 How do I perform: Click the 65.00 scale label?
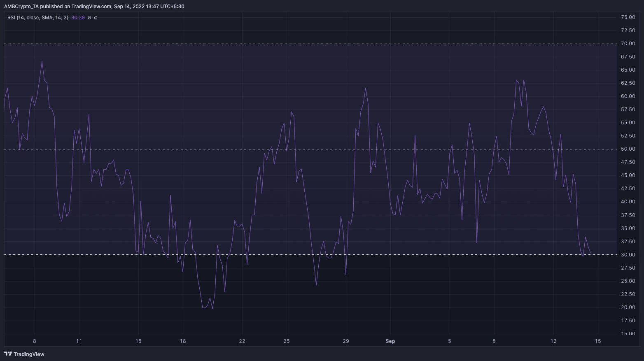click(x=628, y=70)
